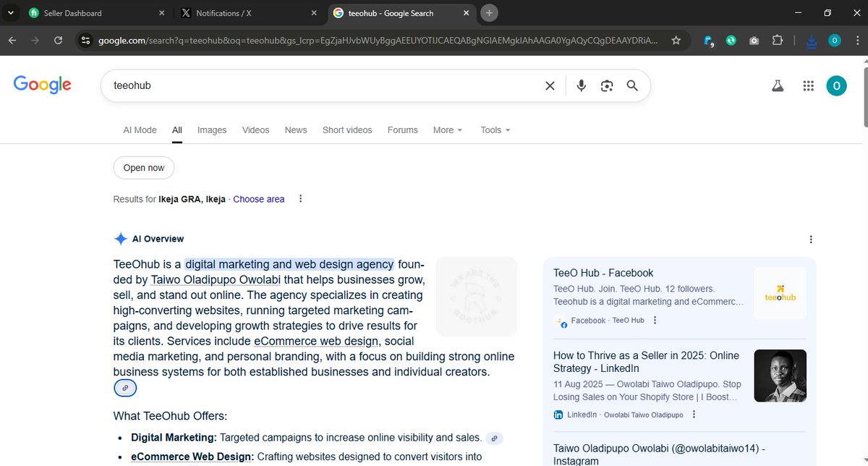
Task: Close the Notifications / X tab
Action: point(314,13)
